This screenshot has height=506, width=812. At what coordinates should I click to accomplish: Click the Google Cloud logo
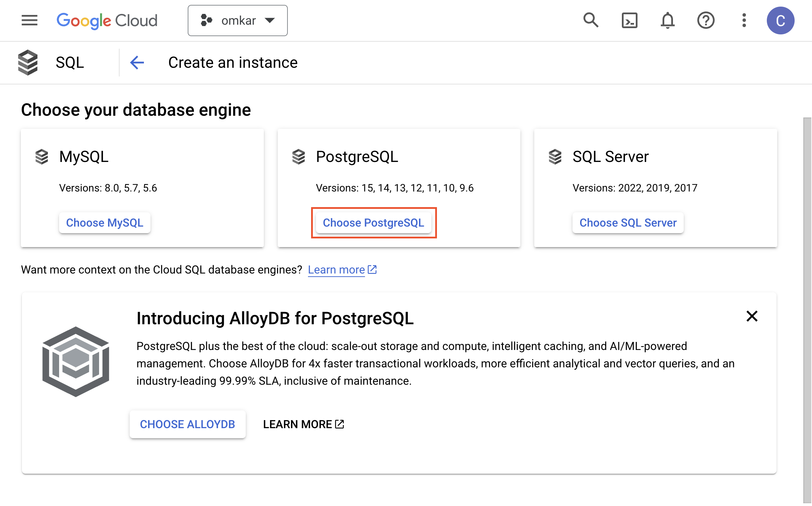point(107,21)
